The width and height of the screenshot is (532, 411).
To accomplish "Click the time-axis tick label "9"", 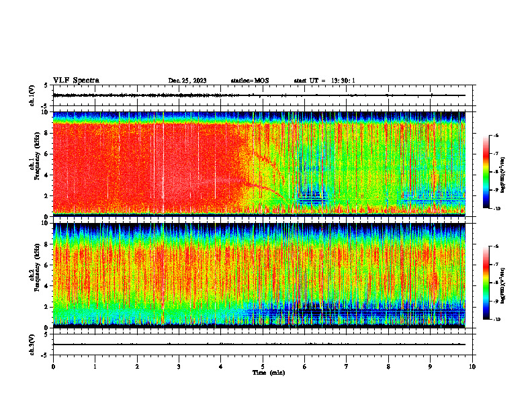I will [430, 367].
